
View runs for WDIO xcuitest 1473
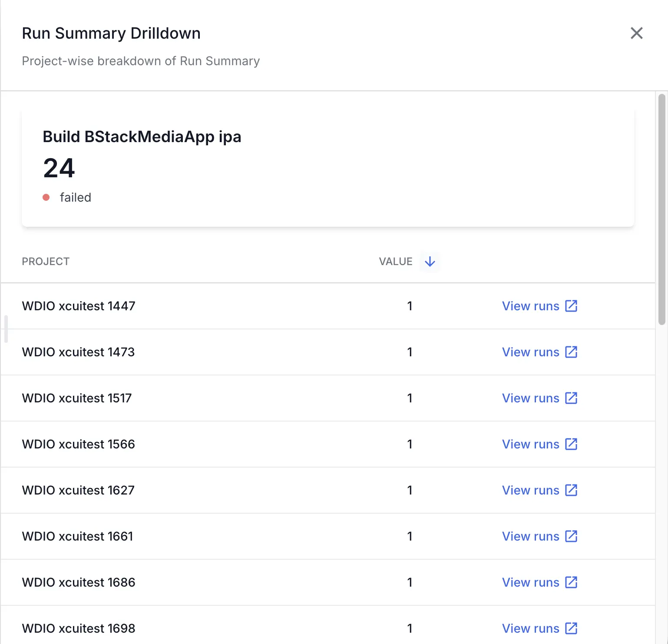pos(530,352)
